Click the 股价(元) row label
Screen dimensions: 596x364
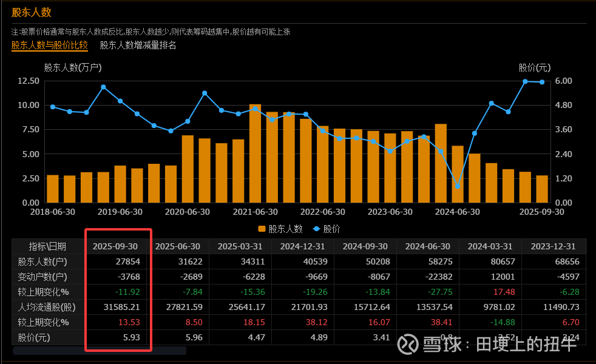click(x=34, y=337)
